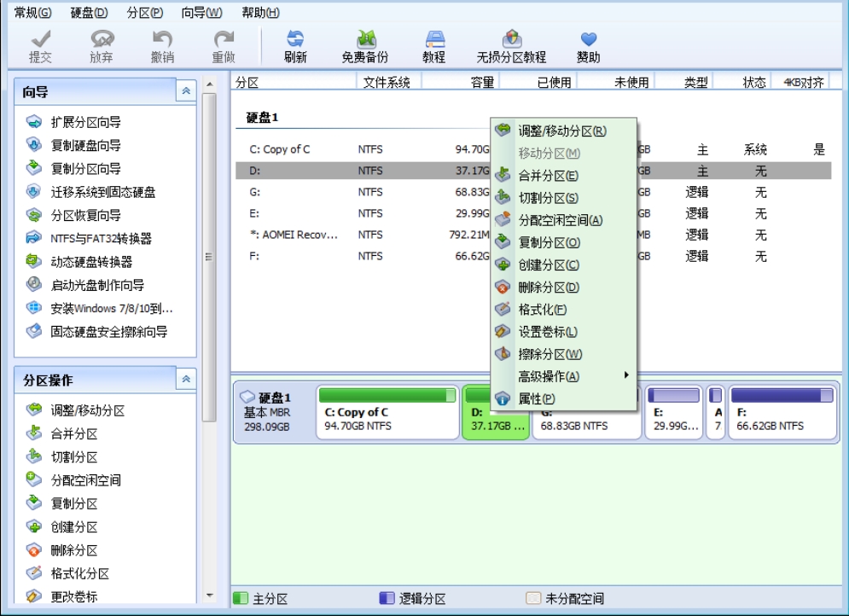Select 合并分区(E) in context menu

(x=563, y=176)
